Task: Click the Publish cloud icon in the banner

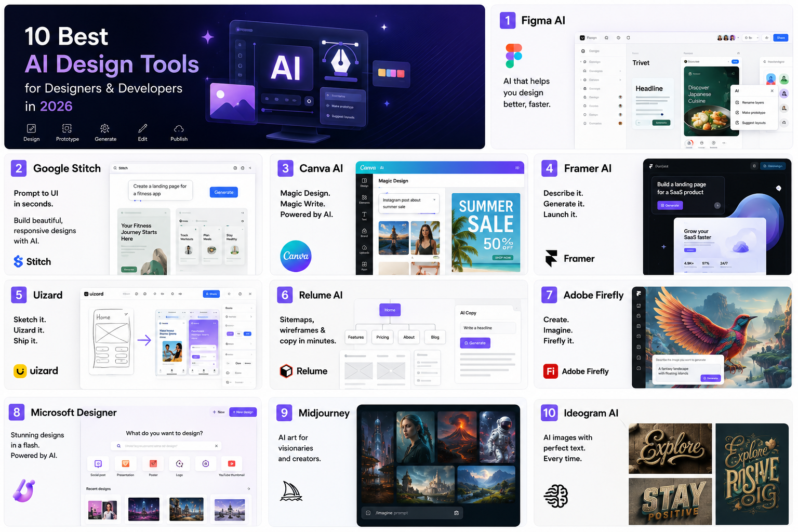Action: tap(179, 128)
